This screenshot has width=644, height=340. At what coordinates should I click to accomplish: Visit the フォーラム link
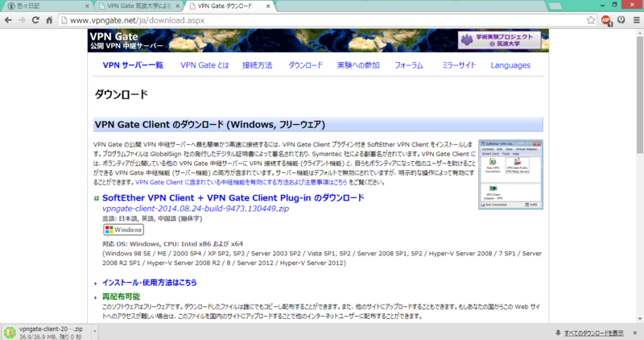coord(409,65)
